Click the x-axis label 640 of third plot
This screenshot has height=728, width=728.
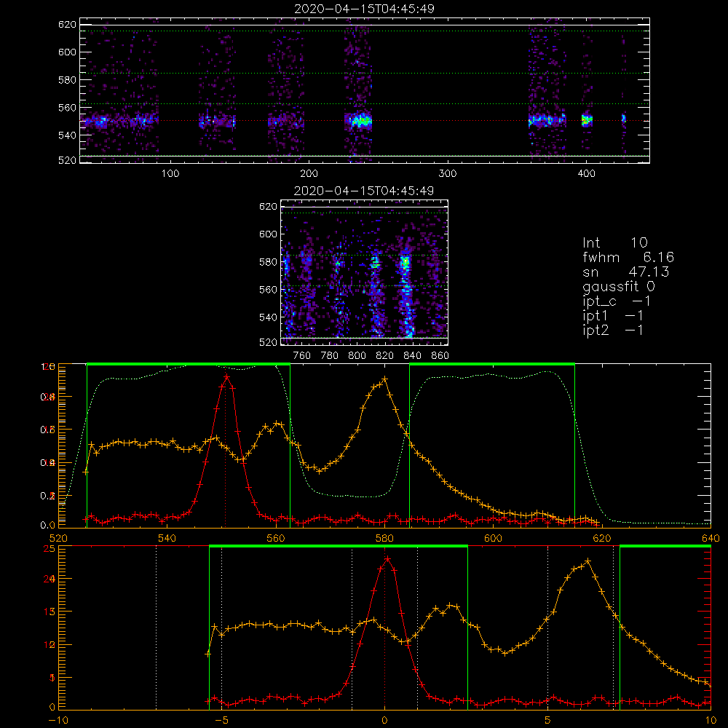click(x=711, y=538)
